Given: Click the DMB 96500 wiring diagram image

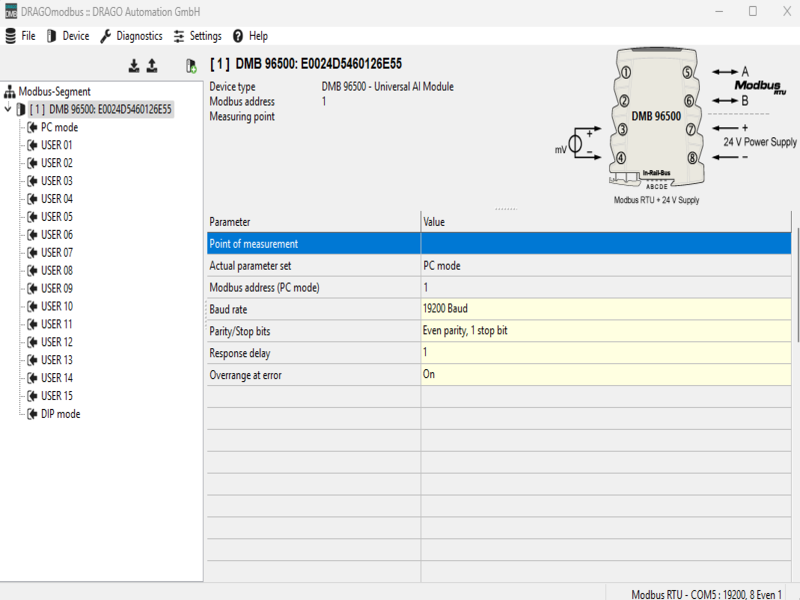Looking at the screenshot, I should 676,126.
